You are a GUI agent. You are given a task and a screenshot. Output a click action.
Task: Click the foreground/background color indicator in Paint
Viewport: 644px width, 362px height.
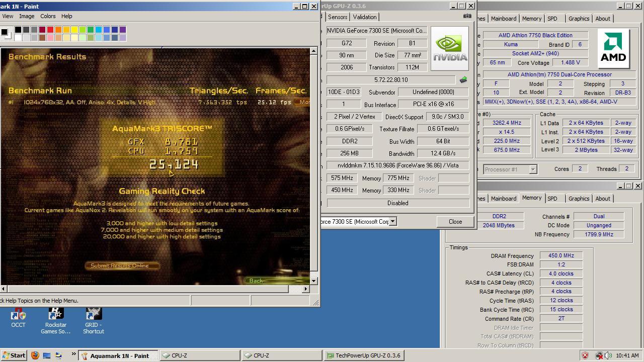[x=6, y=34]
